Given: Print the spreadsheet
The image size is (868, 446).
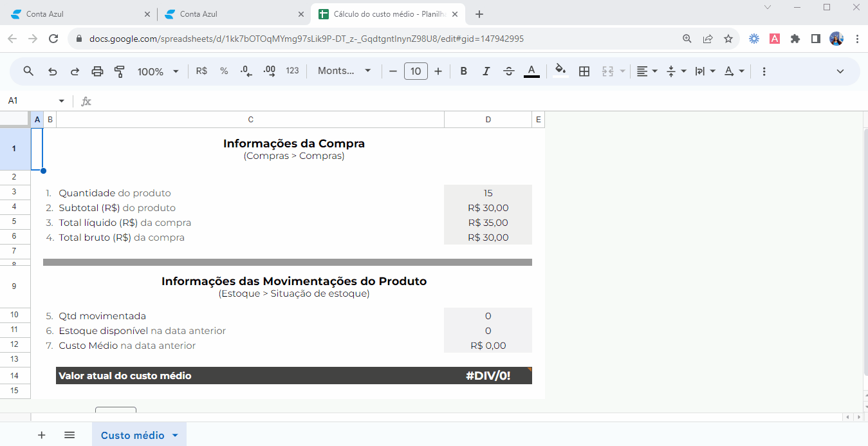Looking at the screenshot, I should [x=97, y=71].
